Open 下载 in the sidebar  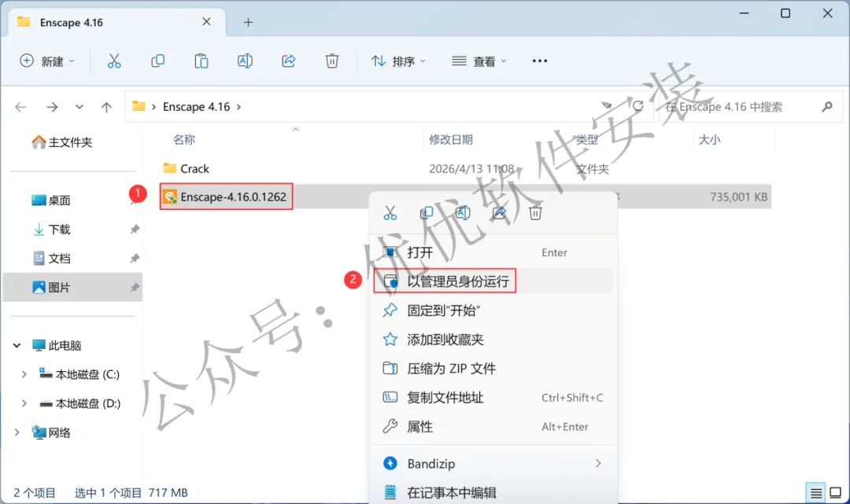pos(51,230)
